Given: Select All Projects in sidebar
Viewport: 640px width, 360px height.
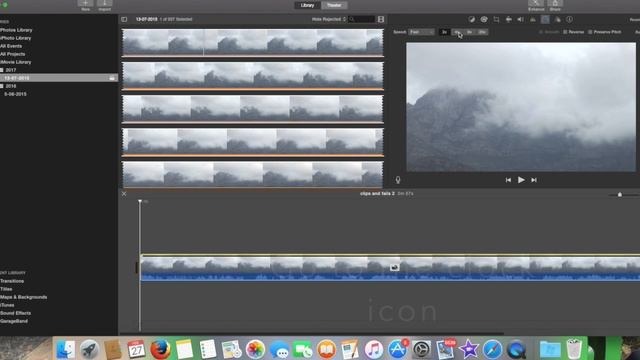Looking at the screenshot, I should [x=12, y=54].
